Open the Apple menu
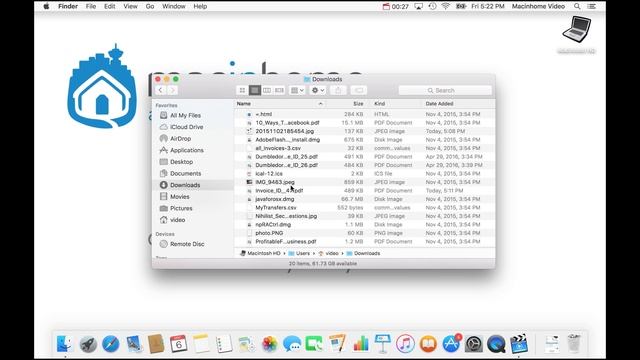Viewport: 640px width, 360px height. pyautogui.click(x=46, y=6)
